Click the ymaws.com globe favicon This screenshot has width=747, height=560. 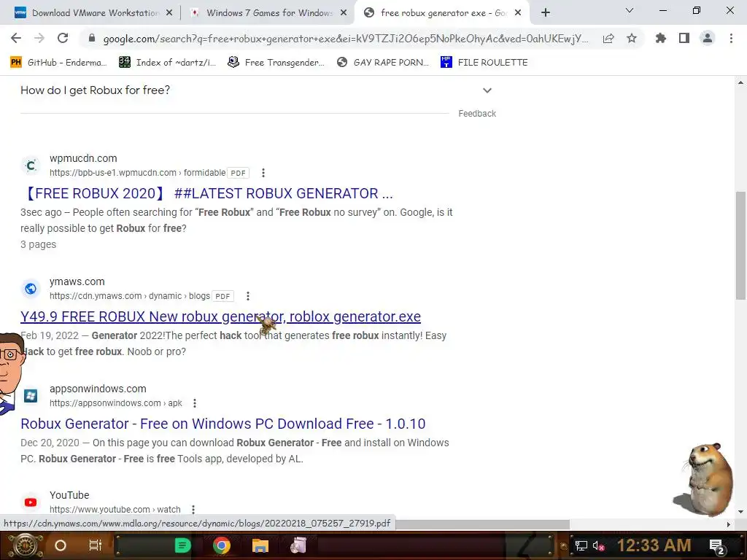[x=31, y=289]
